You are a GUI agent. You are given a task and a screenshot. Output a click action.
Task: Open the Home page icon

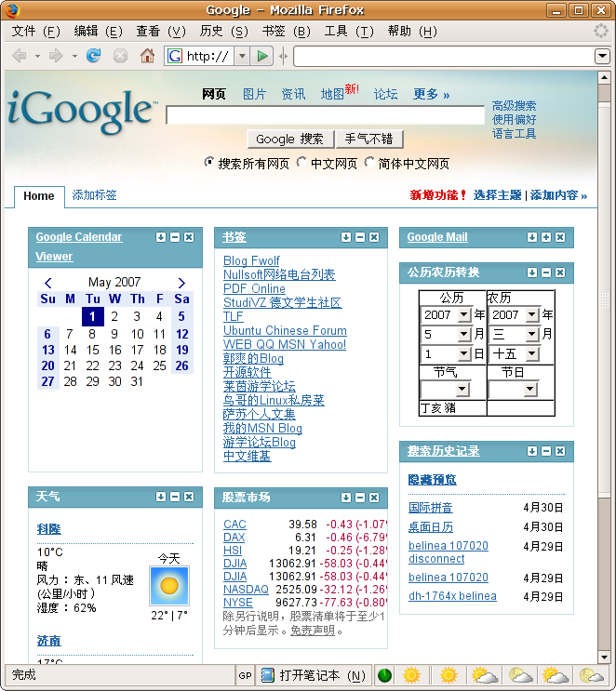click(147, 56)
